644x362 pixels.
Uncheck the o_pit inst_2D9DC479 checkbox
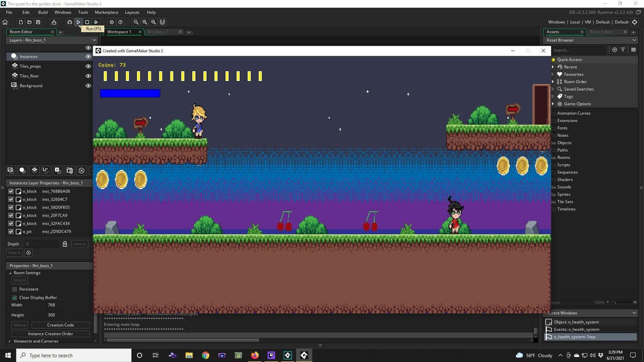pyautogui.click(x=11, y=232)
